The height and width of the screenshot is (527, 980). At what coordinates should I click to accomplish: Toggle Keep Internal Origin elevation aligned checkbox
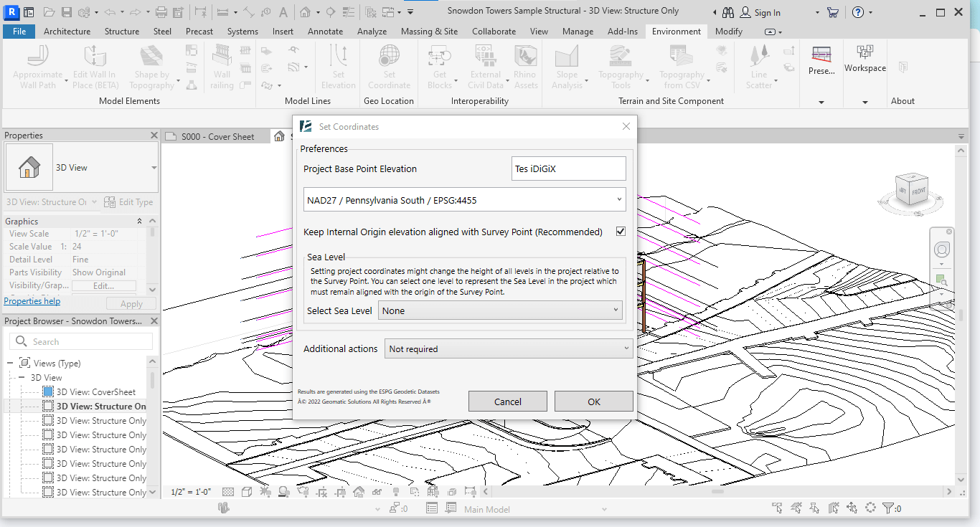[621, 232]
